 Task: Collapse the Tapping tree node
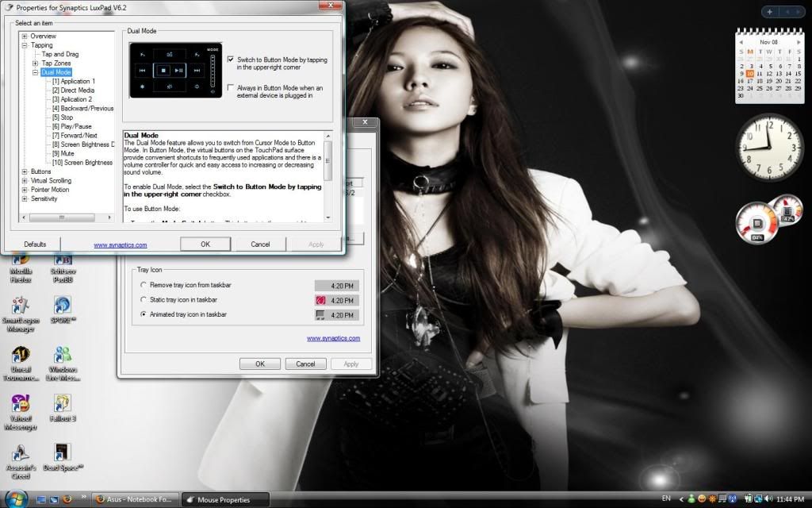coord(25,45)
